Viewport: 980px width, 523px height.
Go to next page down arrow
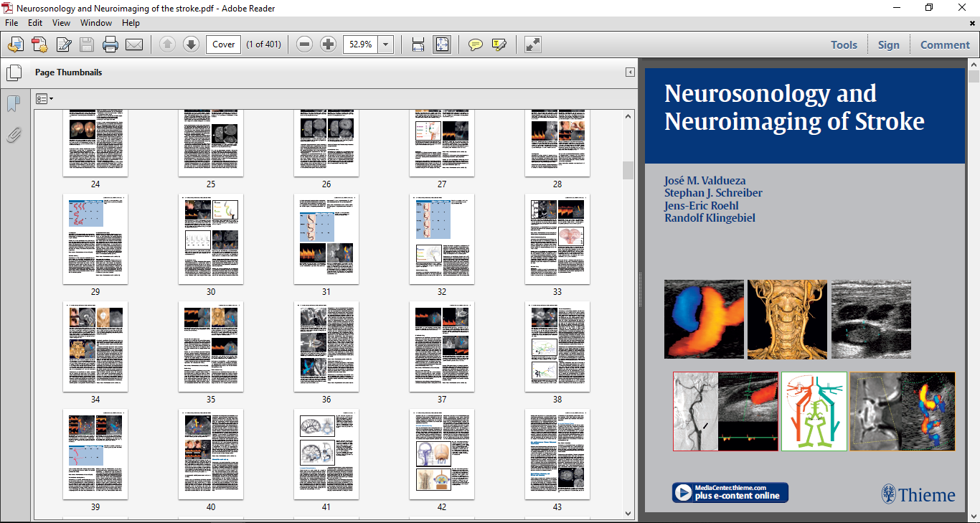(191, 44)
